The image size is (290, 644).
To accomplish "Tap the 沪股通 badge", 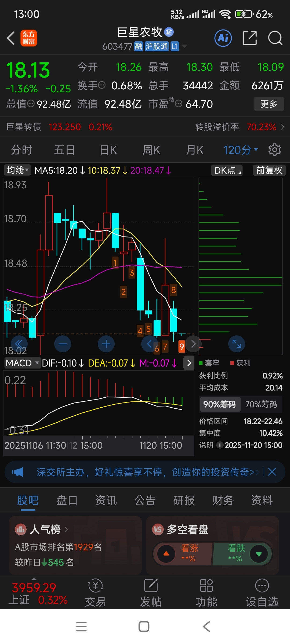I will coord(157,46).
